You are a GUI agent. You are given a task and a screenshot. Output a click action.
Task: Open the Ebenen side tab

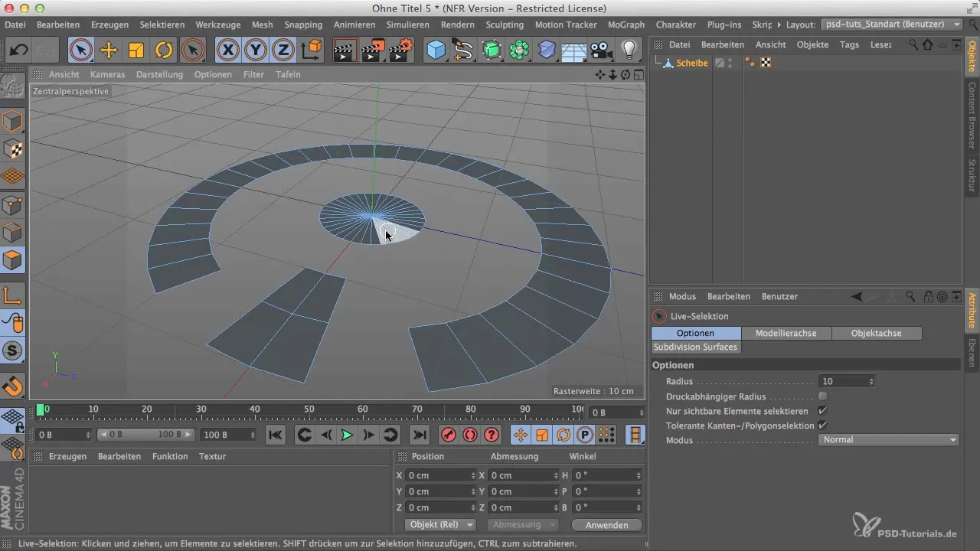pos(972,354)
